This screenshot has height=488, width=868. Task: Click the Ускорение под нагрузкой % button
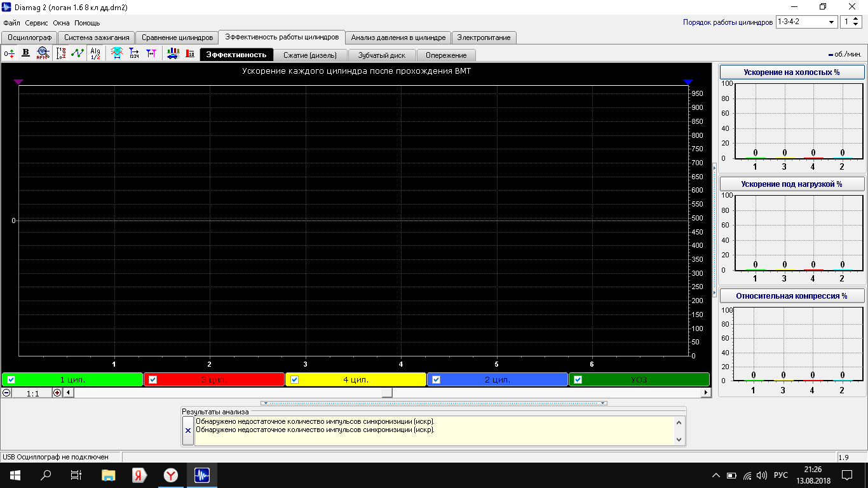792,184
